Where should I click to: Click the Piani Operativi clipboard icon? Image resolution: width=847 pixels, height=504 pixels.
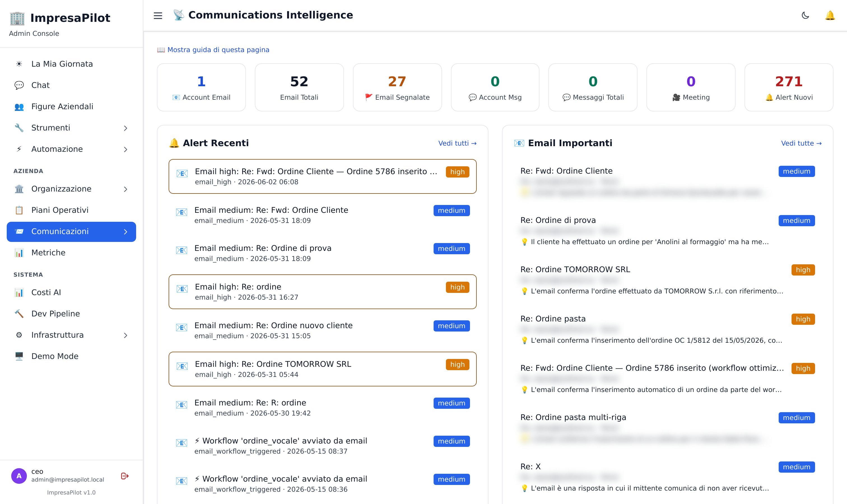pyautogui.click(x=19, y=210)
